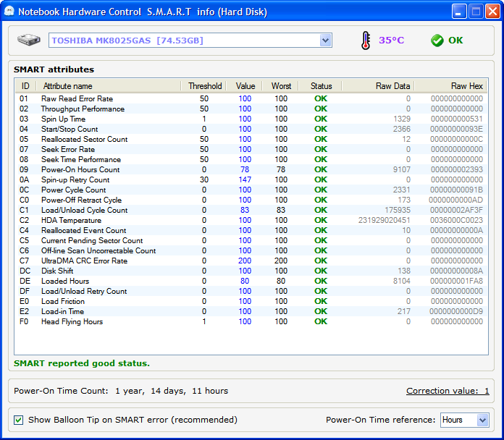Close the S.M.A.R.T info window
The image size is (504, 440).
[492, 12]
